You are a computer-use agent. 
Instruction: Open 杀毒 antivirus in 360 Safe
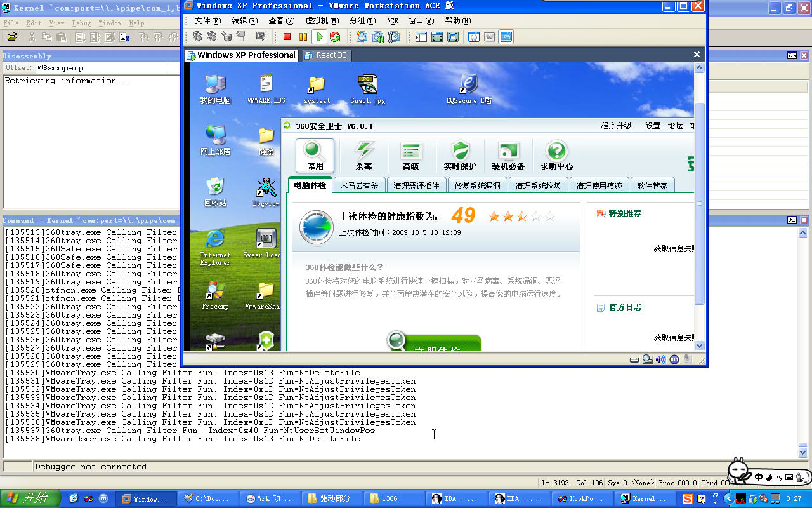363,156
